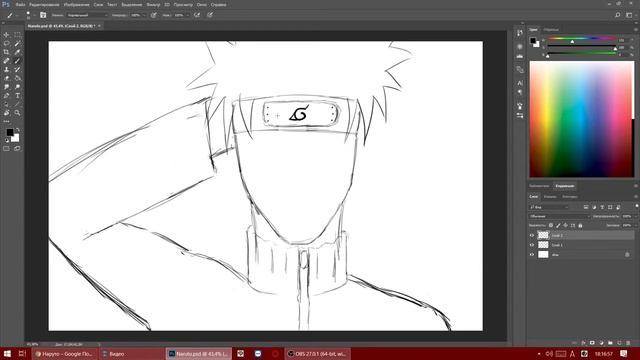
Task: Open layer blend mode dropdown Обычные
Action: pyautogui.click(x=559, y=216)
